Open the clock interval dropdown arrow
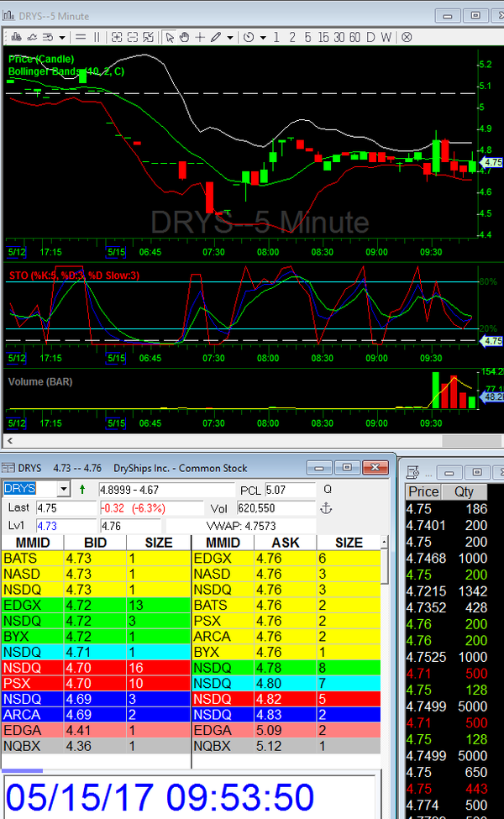Image resolution: width=504 pixels, height=819 pixels. (x=262, y=37)
